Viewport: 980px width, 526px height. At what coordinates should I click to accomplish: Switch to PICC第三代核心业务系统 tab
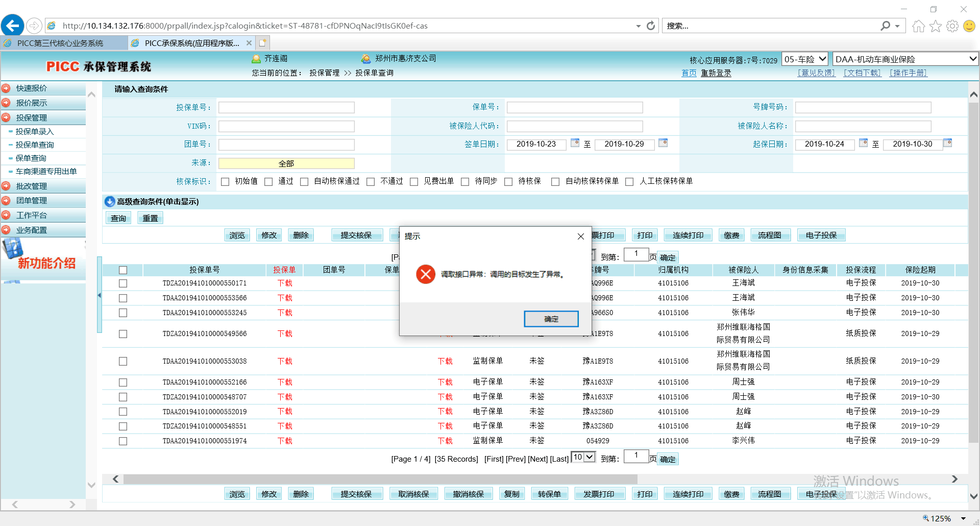[x=60, y=43]
